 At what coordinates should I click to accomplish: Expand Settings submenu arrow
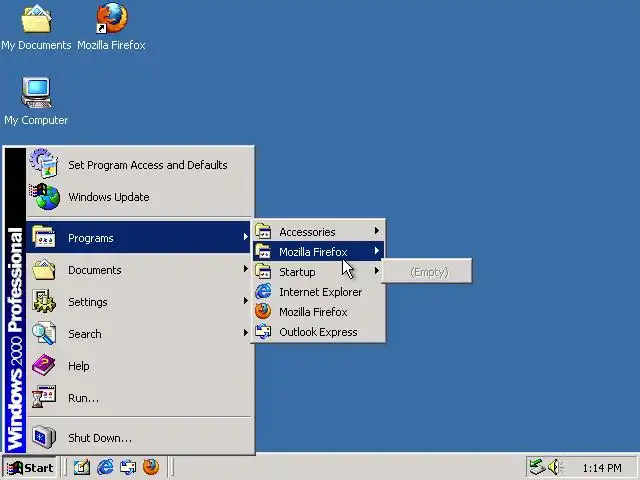pos(245,301)
